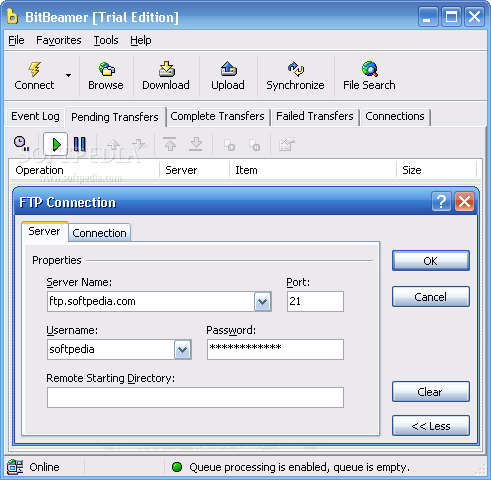Click the Clear button
491x480 pixels.
431,392
